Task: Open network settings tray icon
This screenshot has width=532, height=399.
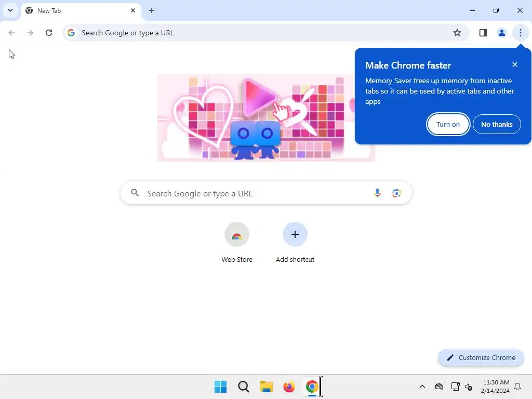Action: (455, 387)
